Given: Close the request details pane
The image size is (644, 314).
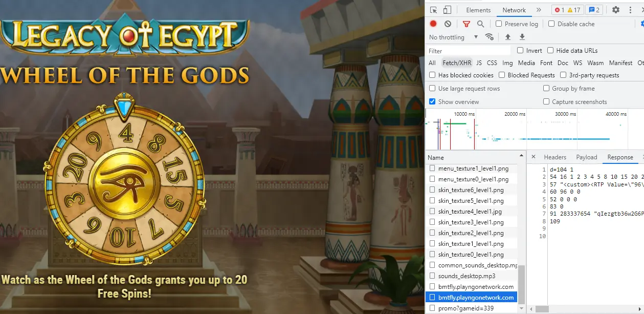Looking at the screenshot, I should 534,157.
